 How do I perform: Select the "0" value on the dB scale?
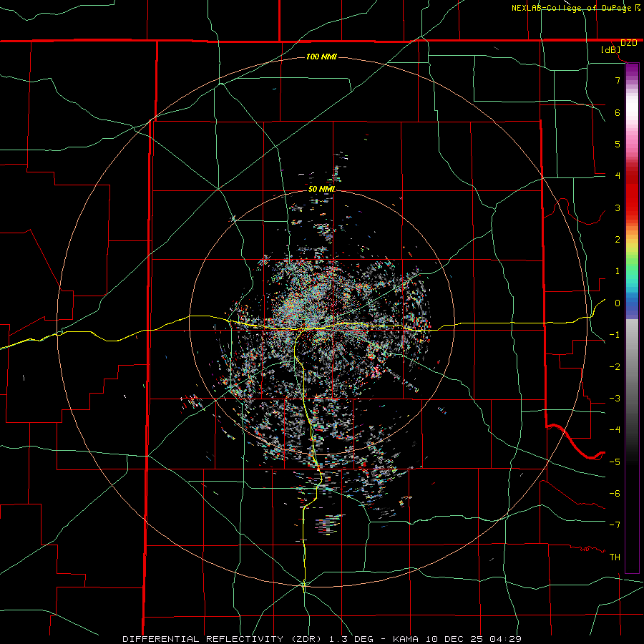(618, 303)
